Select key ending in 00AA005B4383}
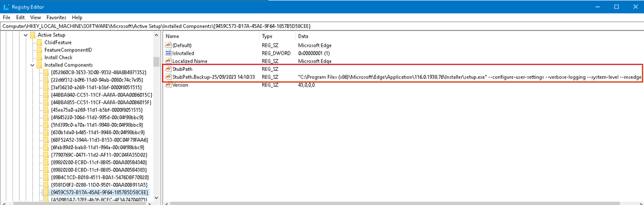The width and height of the screenshot is (644, 205). coord(99,170)
